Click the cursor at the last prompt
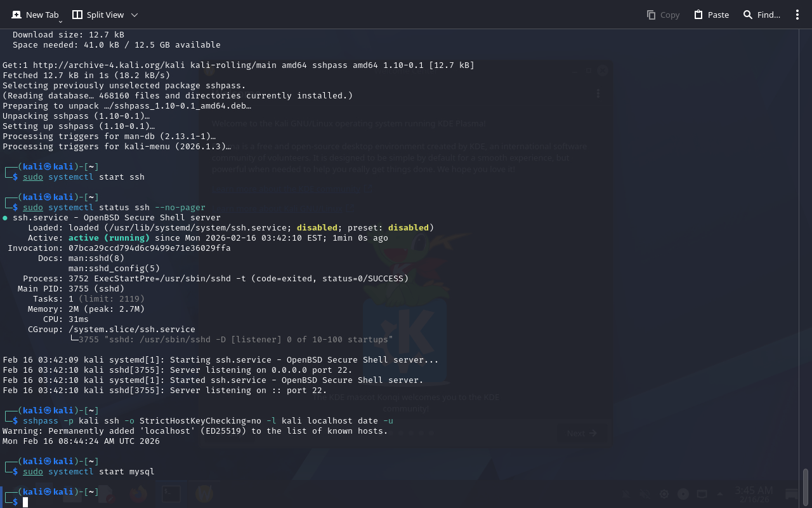This screenshot has height=508, width=812. (25, 502)
